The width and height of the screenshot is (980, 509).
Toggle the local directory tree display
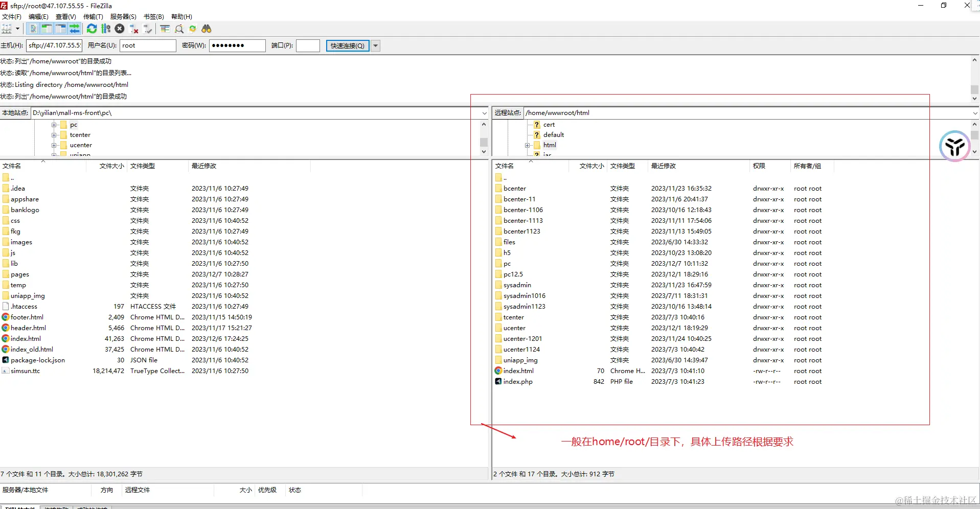pos(47,29)
